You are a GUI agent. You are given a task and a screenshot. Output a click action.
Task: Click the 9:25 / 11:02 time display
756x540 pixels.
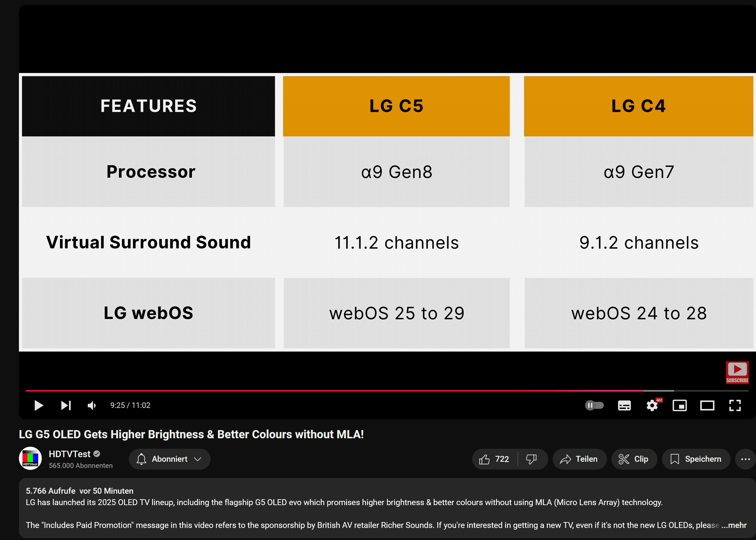click(x=131, y=405)
